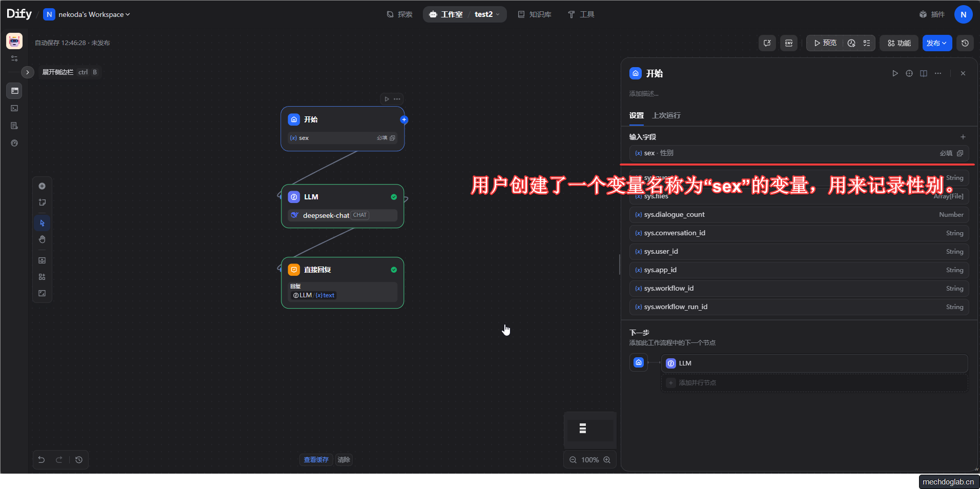The width and height of the screenshot is (980, 489).
Task: Open the checklist icon next to preview
Action: point(867,43)
